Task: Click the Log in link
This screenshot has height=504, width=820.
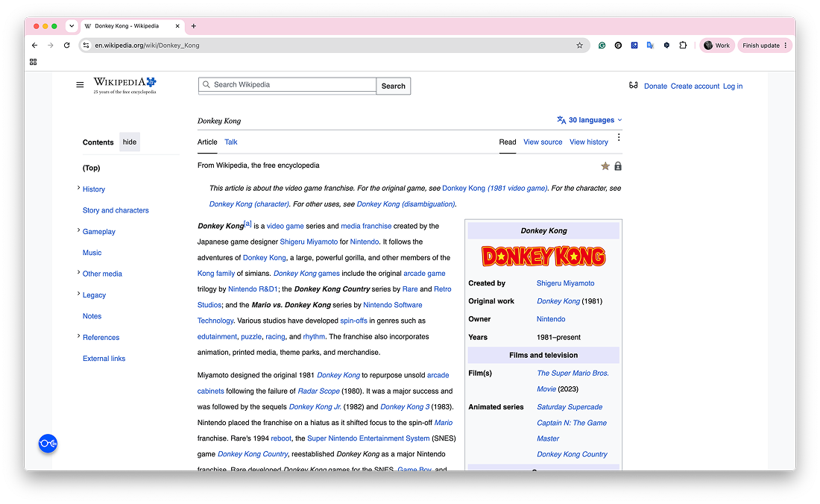Action: click(733, 86)
